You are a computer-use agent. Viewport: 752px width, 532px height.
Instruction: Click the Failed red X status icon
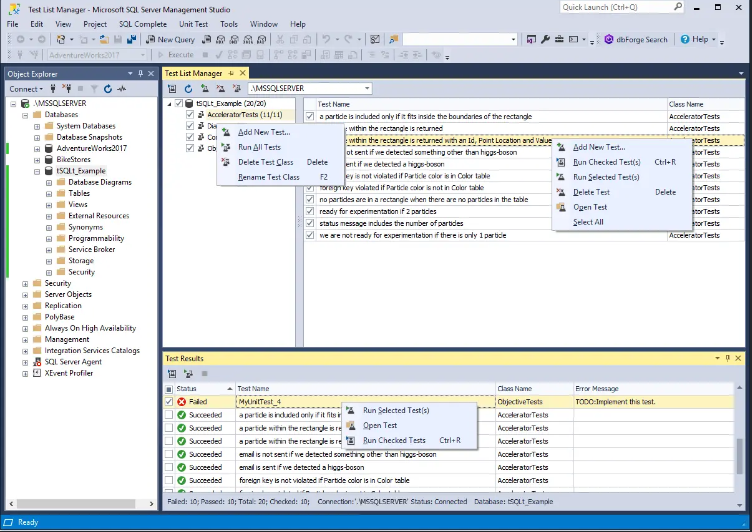(x=181, y=402)
